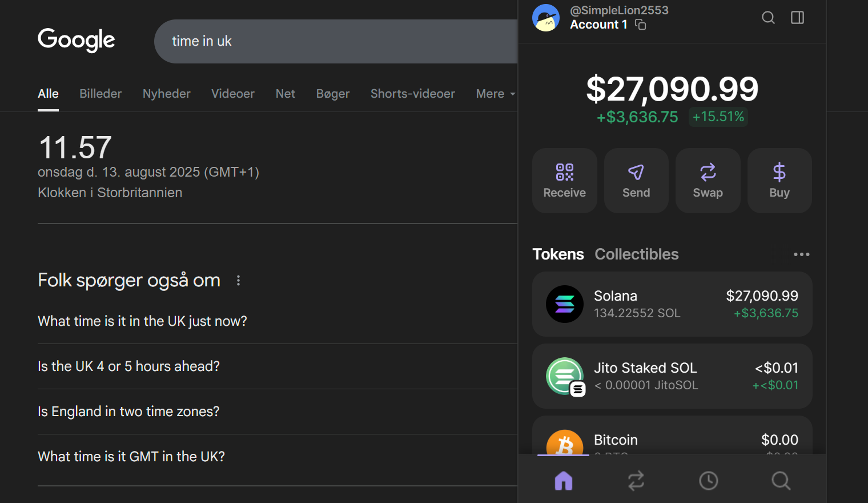Open the Swap action button
Screen dimensions: 868x503
click(x=708, y=181)
